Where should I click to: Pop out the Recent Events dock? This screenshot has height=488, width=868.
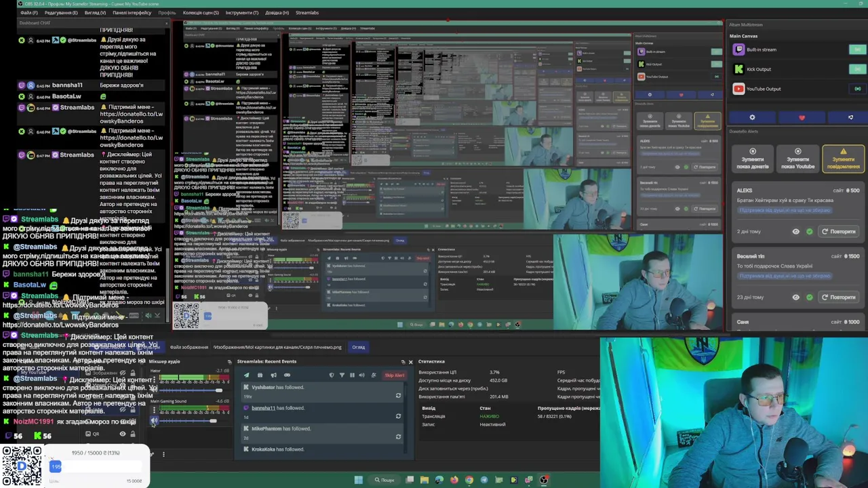tap(403, 362)
